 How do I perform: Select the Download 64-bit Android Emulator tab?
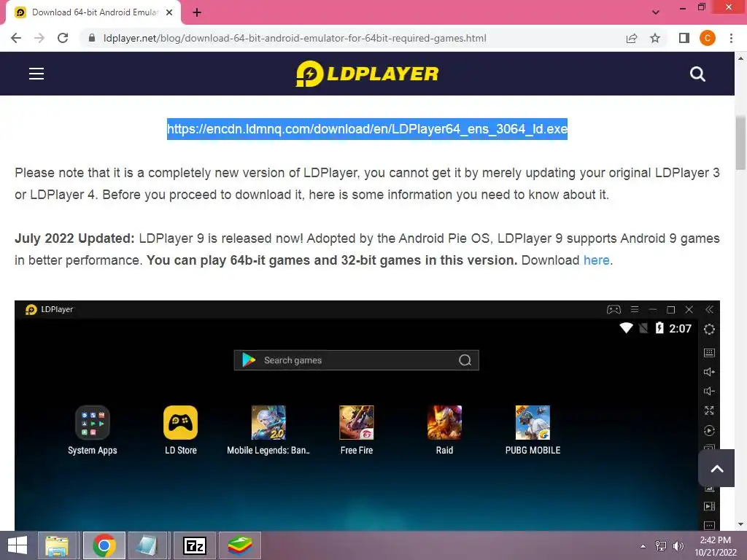point(93,12)
